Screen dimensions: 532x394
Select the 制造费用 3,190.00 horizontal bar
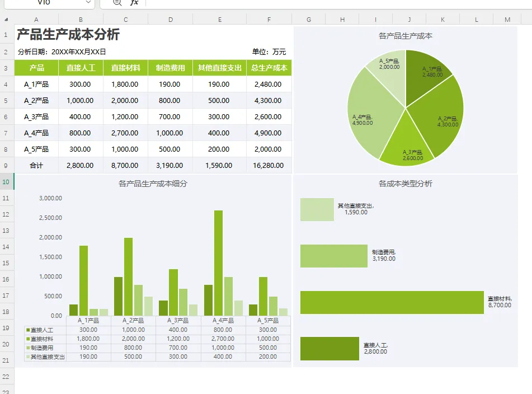[334, 256]
